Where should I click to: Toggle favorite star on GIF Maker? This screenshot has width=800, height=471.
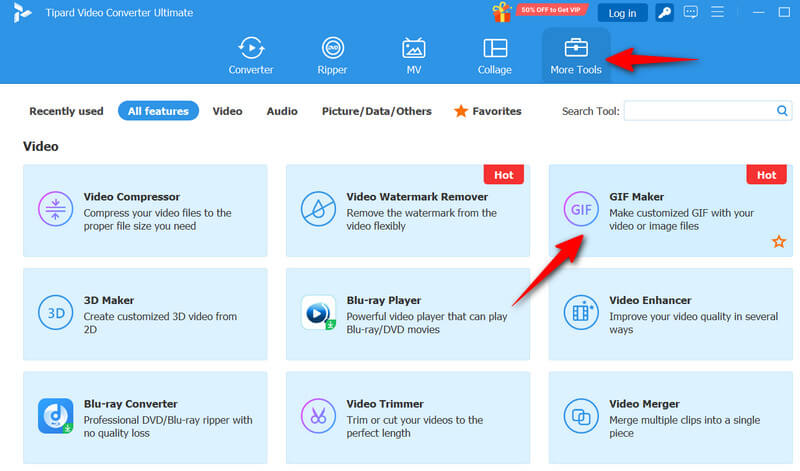[x=778, y=242]
